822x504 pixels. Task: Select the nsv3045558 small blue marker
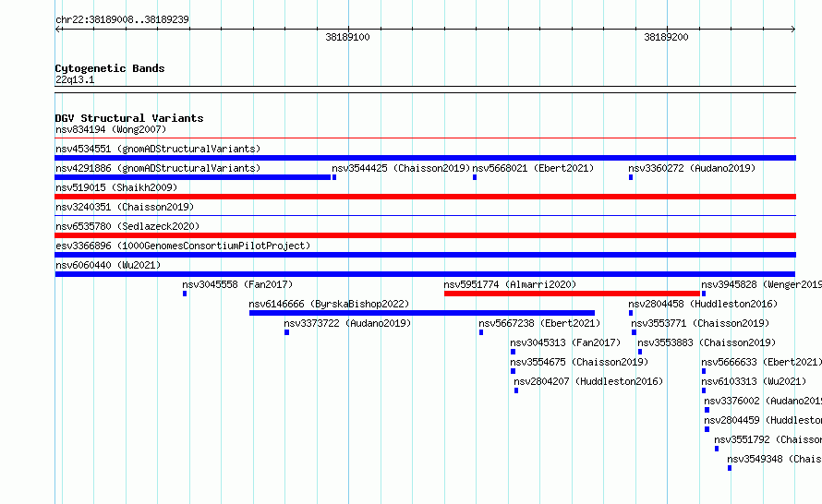185,294
